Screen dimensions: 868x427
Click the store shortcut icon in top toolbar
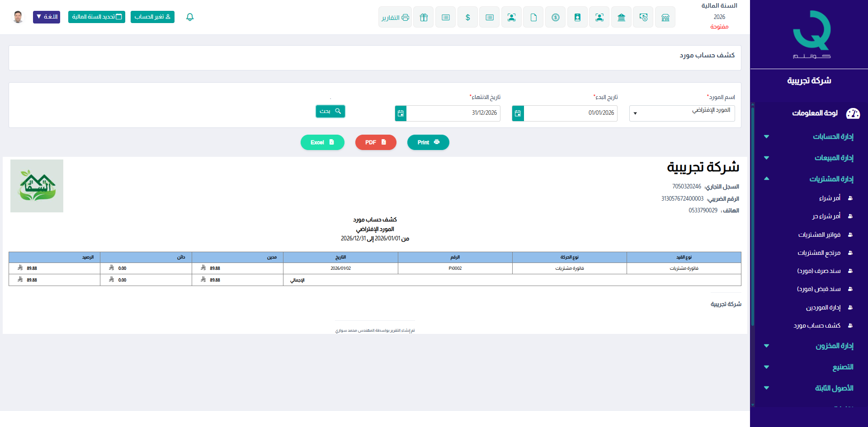coord(665,17)
